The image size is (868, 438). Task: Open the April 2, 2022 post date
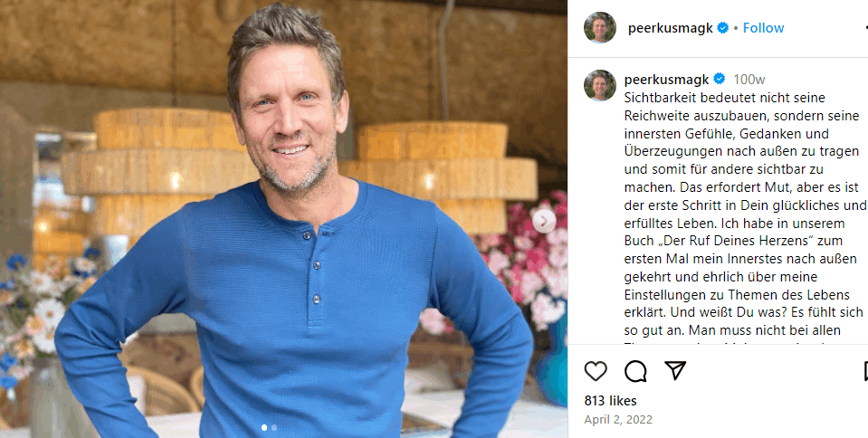[x=618, y=420]
